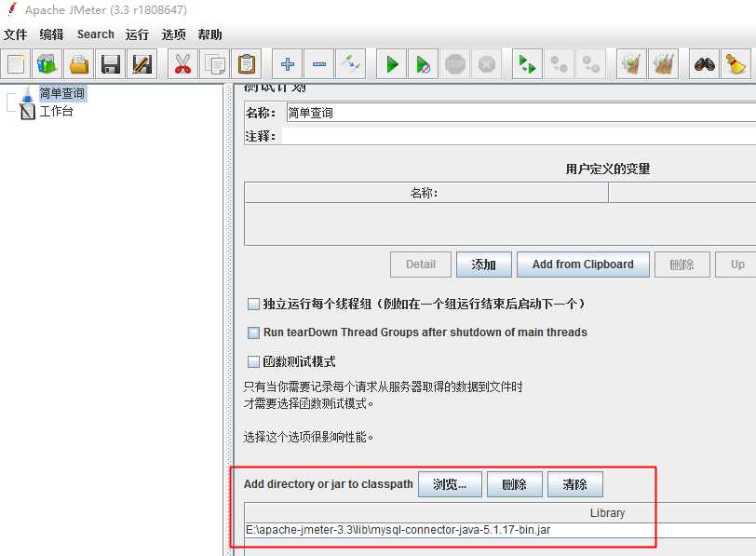756x556 pixels.
Task: Click the Remote shutdown all icon
Action: [590, 64]
